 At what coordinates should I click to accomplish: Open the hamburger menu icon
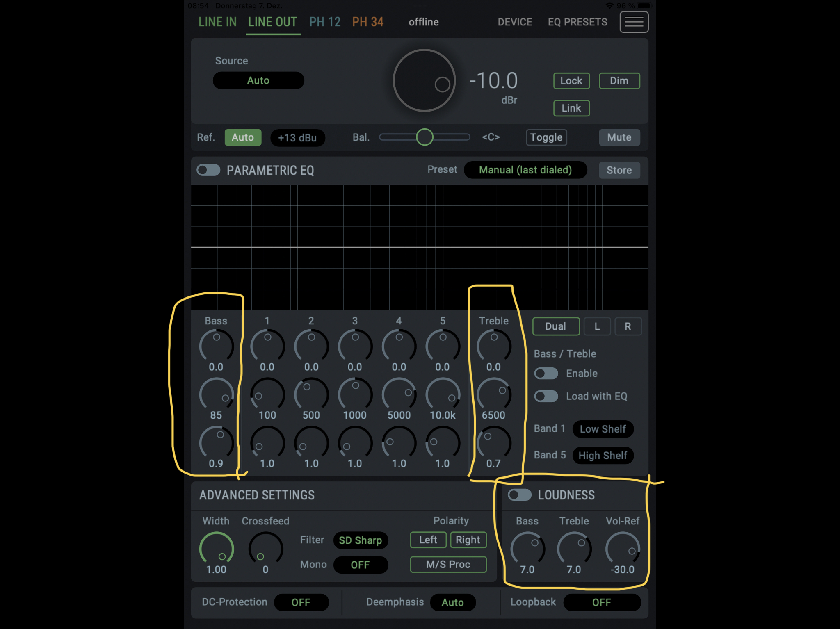634,22
